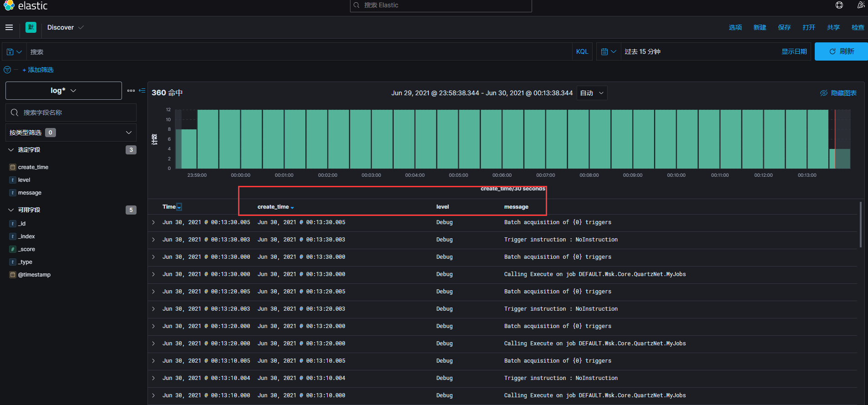Expand the 00:13:20.005 log row

tap(153, 292)
